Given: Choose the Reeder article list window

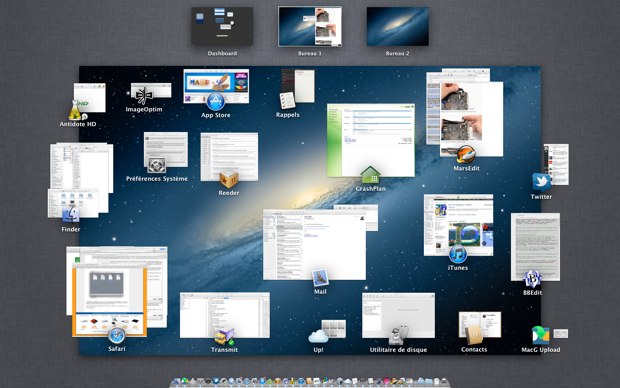Looking at the screenshot, I should coord(229,156).
